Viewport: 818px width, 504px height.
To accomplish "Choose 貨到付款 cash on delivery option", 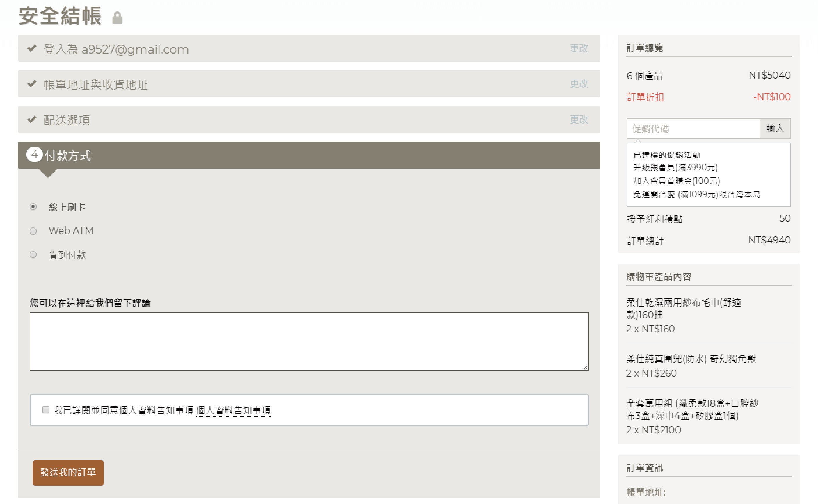I will tap(33, 255).
